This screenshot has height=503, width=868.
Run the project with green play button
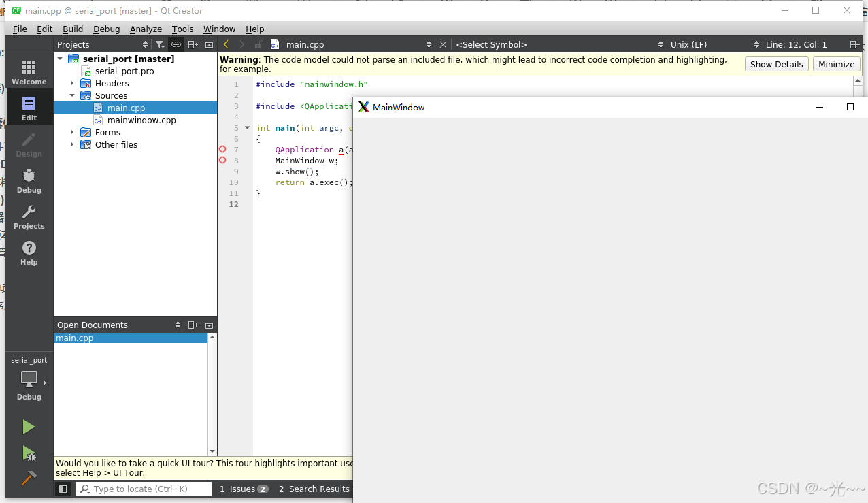pyautogui.click(x=29, y=427)
